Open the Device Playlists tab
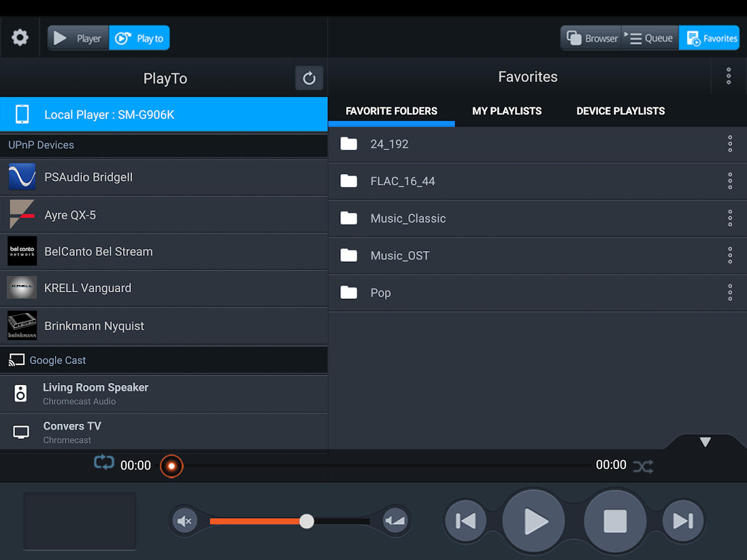The image size is (747, 560). click(x=620, y=111)
